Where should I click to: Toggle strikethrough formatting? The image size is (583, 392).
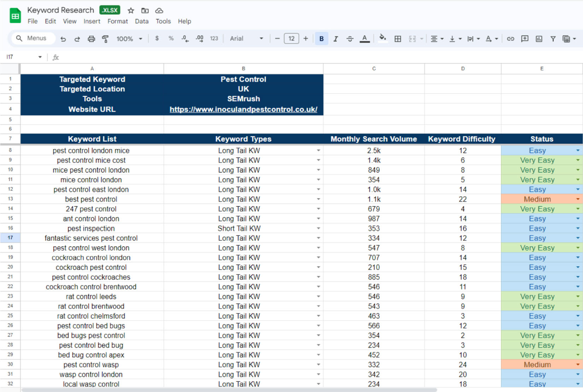click(x=349, y=39)
